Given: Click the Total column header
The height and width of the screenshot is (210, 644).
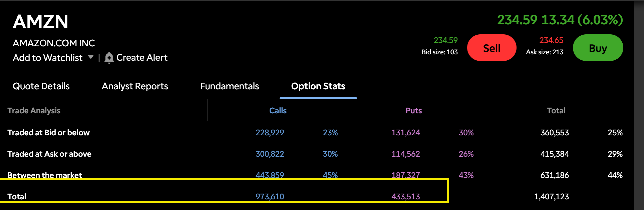Looking at the screenshot, I should pyautogui.click(x=556, y=111).
